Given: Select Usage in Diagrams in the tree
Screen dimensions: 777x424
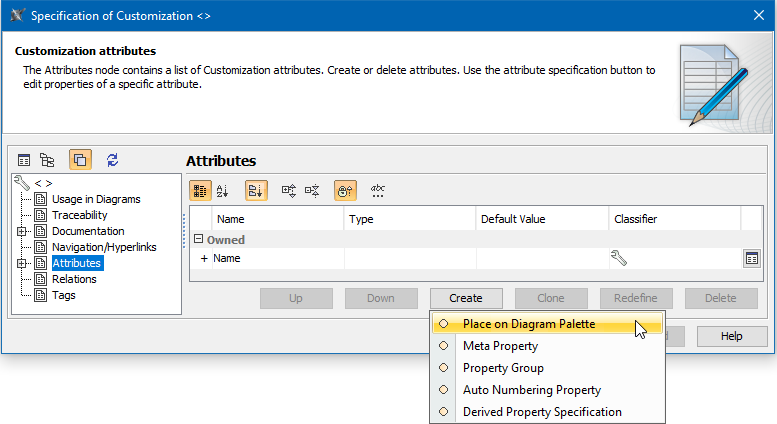Looking at the screenshot, I should (x=96, y=199).
